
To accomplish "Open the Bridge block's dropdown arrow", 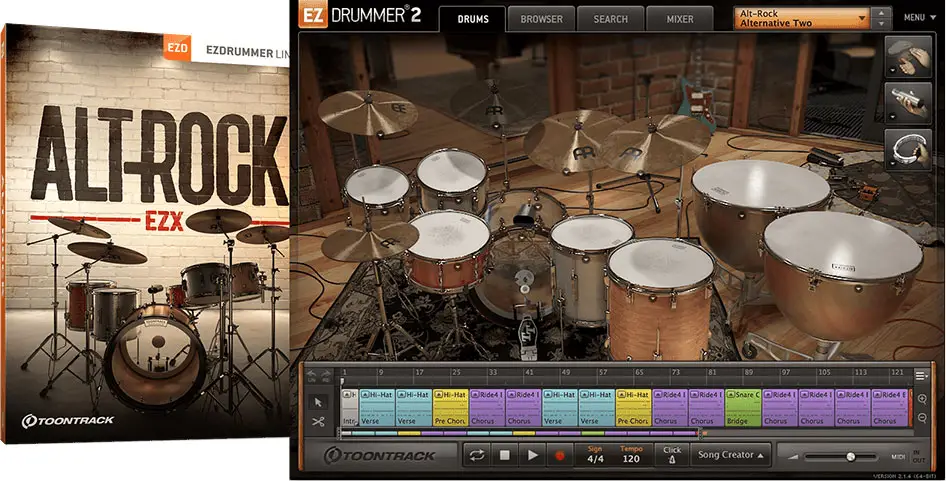I will (731, 395).
